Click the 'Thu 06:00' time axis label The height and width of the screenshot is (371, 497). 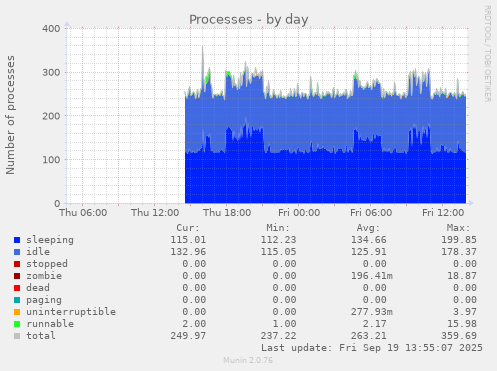(83, 213)
